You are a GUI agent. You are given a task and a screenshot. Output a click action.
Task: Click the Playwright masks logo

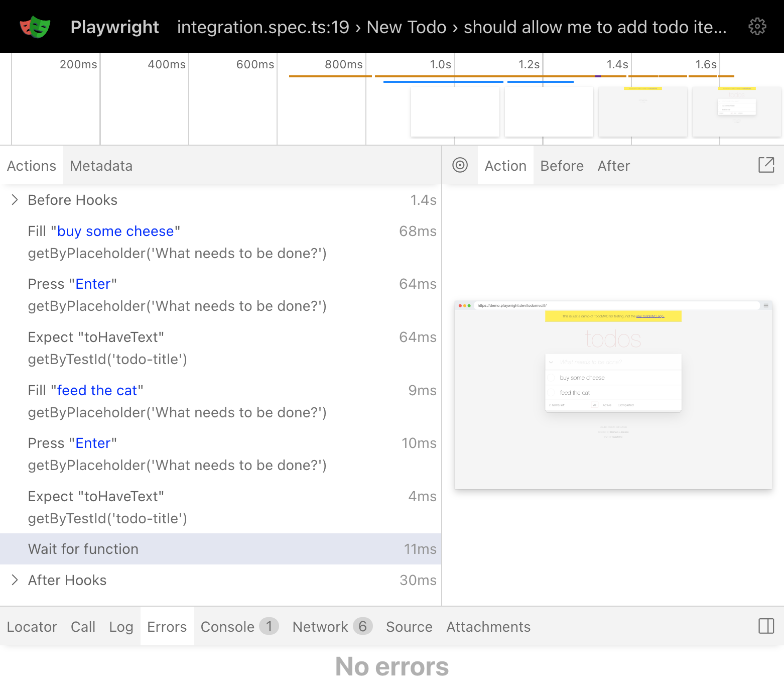35,27
